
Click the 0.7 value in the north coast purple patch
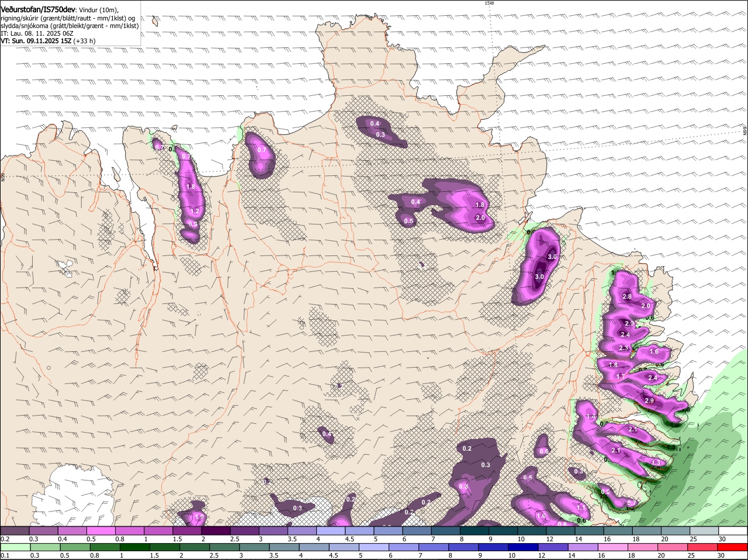[x=262, y=150]
